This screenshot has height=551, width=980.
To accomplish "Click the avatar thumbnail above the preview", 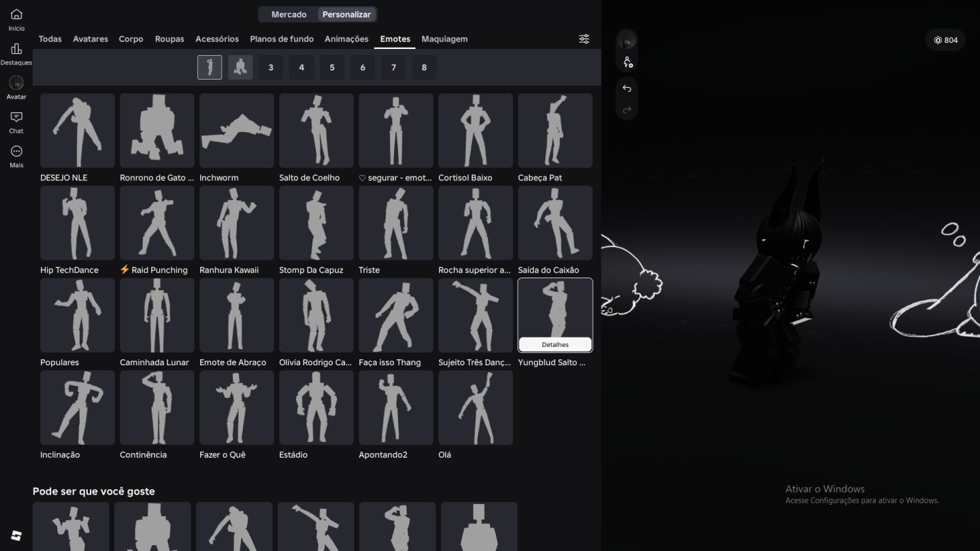I will (x=627, y=41).
